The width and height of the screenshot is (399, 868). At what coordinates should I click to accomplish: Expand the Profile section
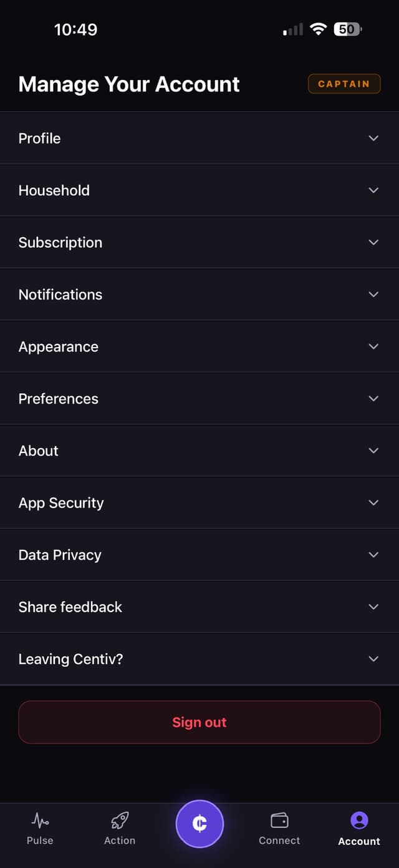[373, 138]
